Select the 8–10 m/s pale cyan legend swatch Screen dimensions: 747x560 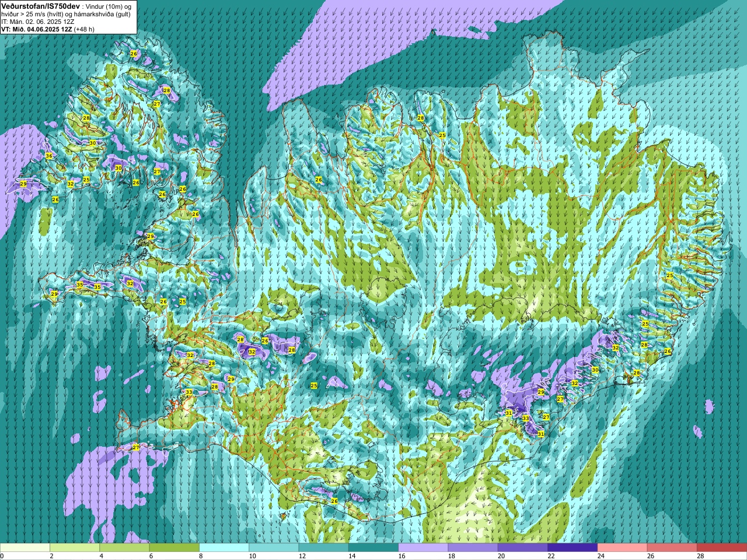click(x=224, y=548)
